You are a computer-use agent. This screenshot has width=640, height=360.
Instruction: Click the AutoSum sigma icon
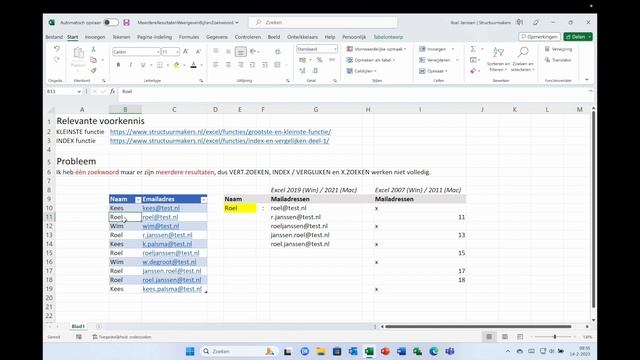pyautogui.click(x=473, y=49)
